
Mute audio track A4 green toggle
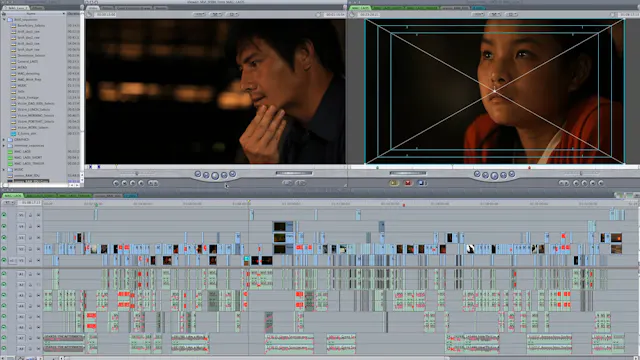4,306
